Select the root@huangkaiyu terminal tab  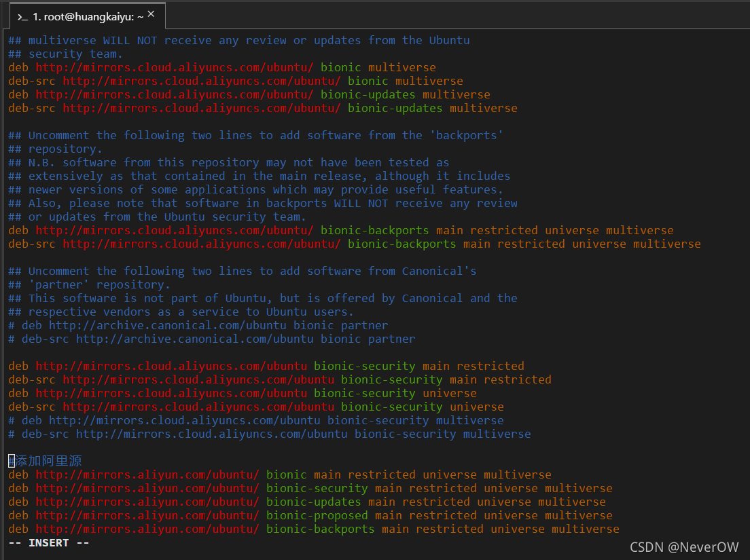(88, 16)
